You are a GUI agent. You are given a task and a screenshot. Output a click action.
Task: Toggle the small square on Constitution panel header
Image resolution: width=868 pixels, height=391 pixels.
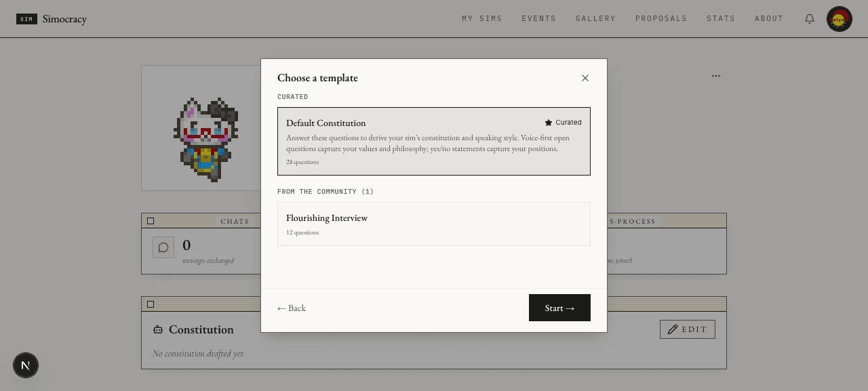tap(151, 304)
